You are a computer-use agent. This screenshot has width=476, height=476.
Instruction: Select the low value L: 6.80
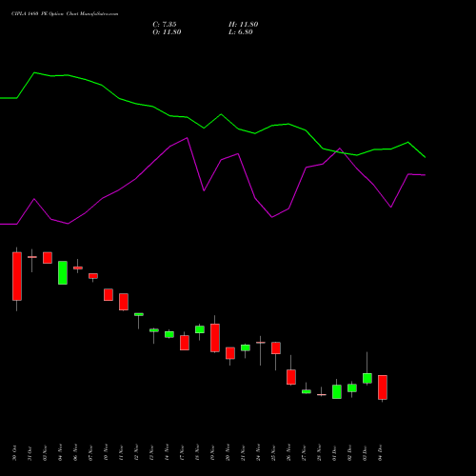241,32
